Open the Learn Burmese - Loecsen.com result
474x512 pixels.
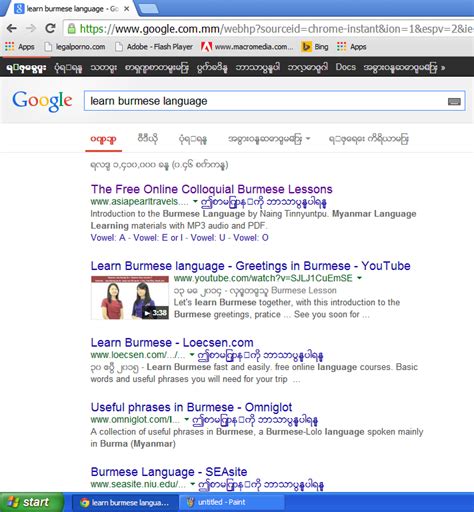(x=172, y=342)
